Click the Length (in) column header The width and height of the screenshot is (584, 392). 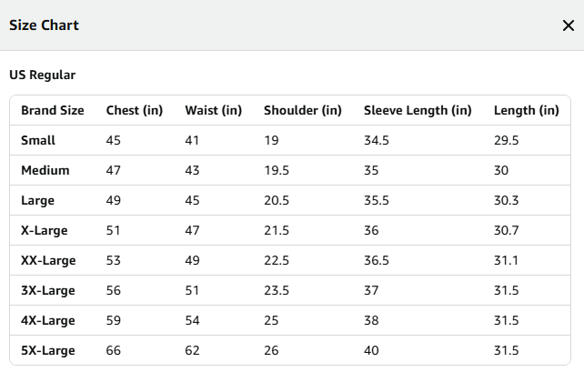tap(527, 110)
